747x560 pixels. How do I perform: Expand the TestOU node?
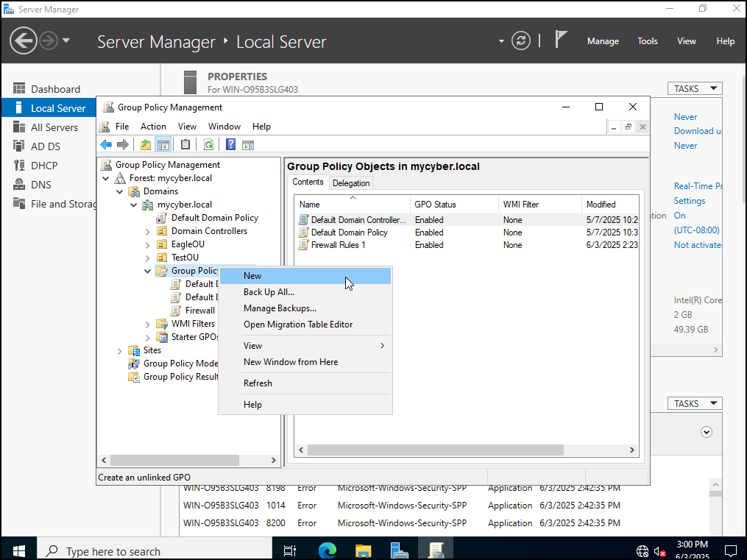point(148,258)
